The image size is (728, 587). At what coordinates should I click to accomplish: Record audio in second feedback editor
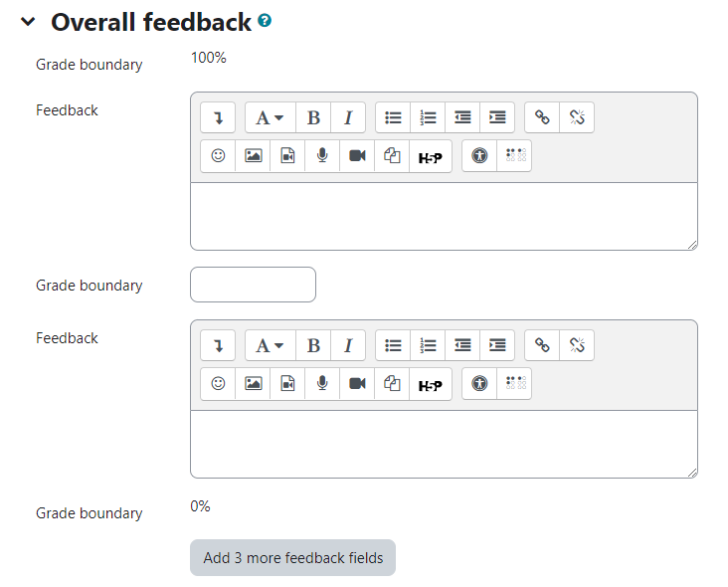click(x=322, y=383)
